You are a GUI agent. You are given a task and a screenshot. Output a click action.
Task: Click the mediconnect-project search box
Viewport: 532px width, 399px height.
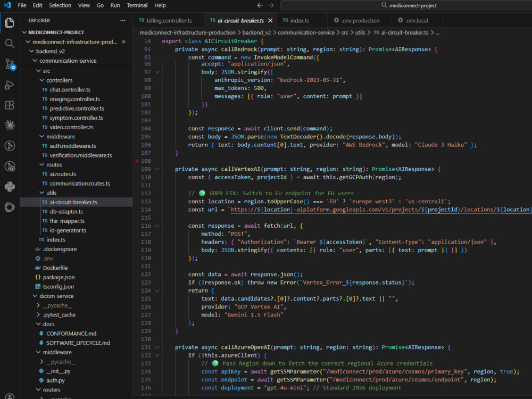tap(406, 5)
